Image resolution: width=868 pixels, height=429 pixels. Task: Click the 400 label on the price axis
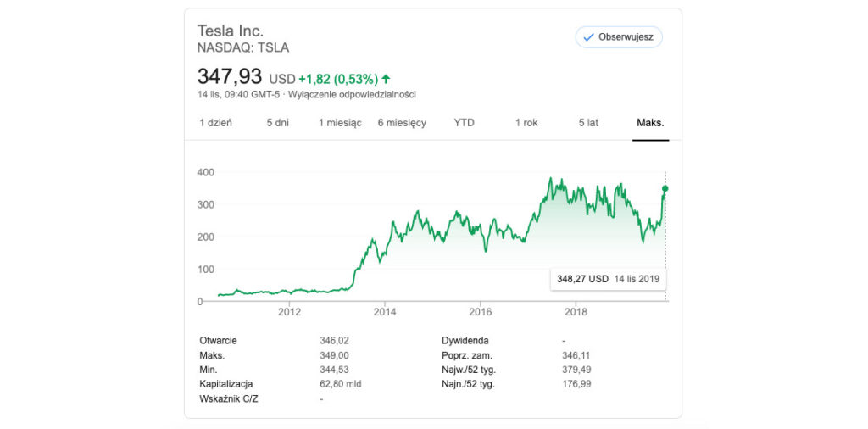pyautogui.click(x=204, y=173)
